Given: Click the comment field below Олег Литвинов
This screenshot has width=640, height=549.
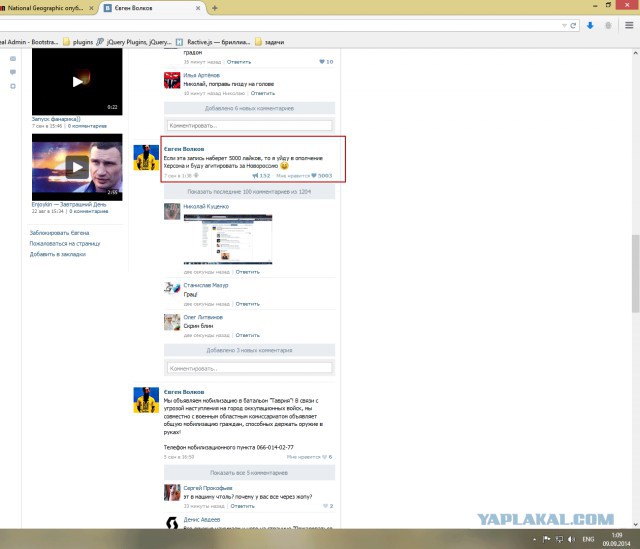Looking at the screenshot, I should (x=250, y=369).
